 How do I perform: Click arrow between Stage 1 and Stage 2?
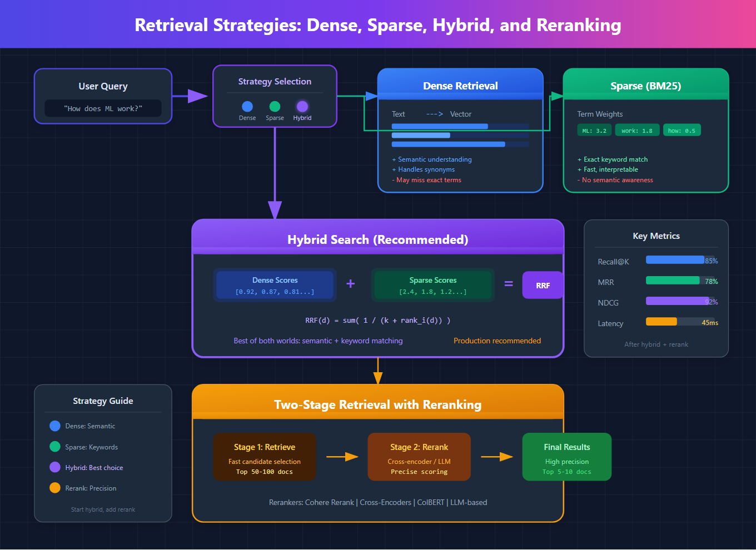coord(342,457)
